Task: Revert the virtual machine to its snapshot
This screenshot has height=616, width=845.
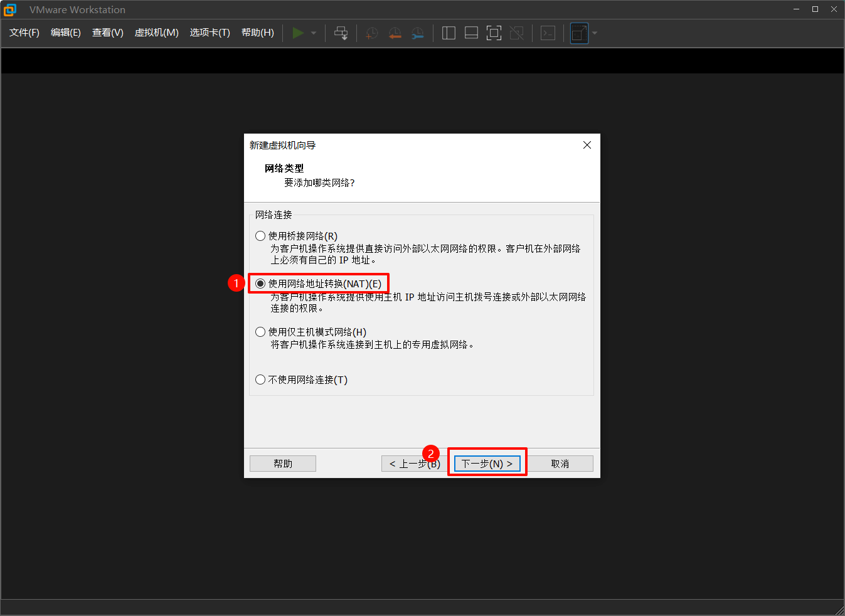Action: [x=395, y=33]
